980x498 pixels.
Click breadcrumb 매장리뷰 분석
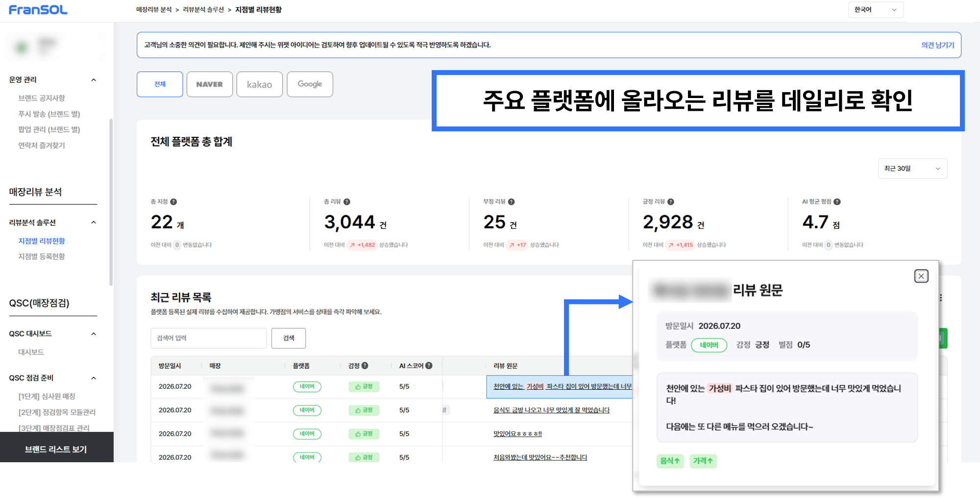coord(154,10)
